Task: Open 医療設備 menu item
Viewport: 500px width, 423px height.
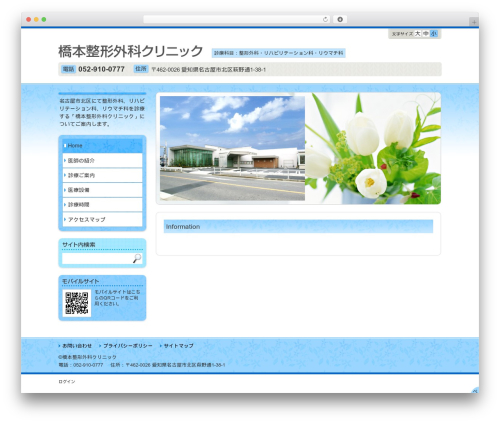Action: [x=102, y=190]
